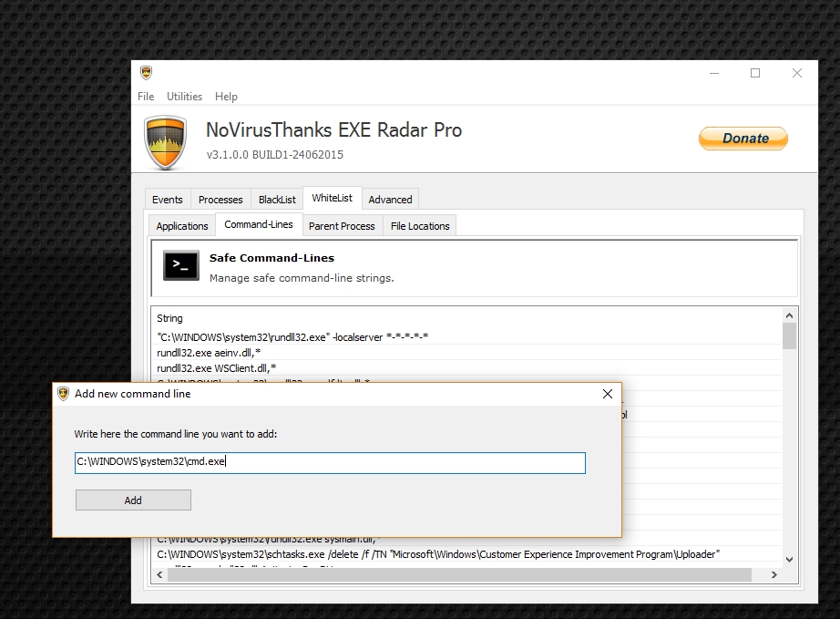Select the rundll32.exe -localserver row

pyautogui.click(x=466, y=337)
